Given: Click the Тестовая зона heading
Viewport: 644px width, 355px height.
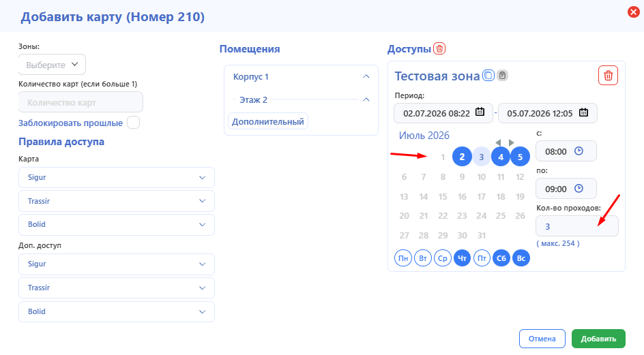Looking at the screenshot, I should (x=437, y=76).
